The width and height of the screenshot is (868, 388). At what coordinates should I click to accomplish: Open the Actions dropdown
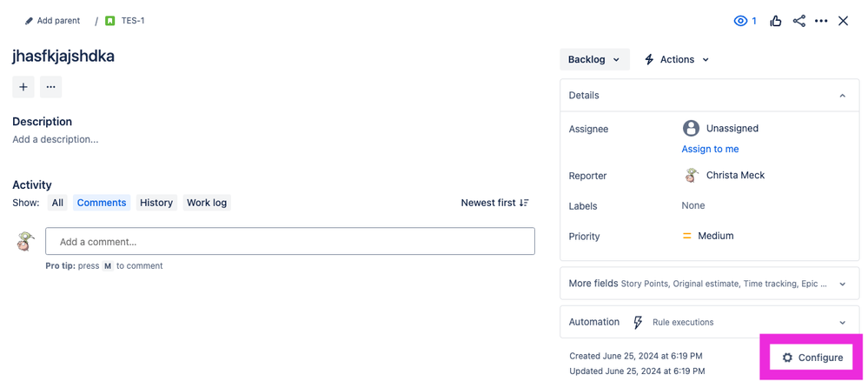(677, 59)
